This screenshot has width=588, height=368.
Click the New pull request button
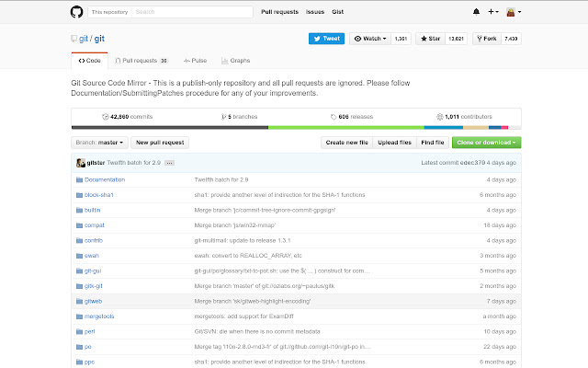pos(160,143)
